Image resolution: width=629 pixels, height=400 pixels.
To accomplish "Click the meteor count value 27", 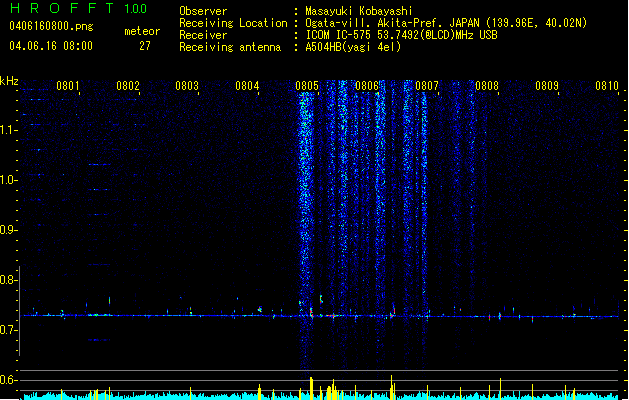I will [145, 46].
